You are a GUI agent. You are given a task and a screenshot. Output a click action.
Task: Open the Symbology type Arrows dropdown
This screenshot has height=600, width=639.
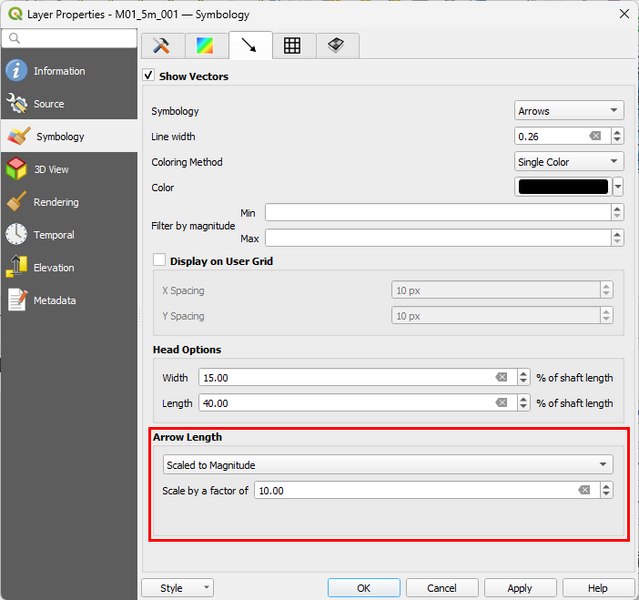569,111
